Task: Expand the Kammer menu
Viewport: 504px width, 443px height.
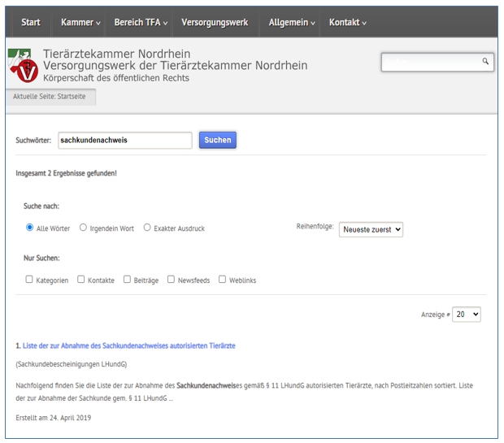Action: coord(80,22)
